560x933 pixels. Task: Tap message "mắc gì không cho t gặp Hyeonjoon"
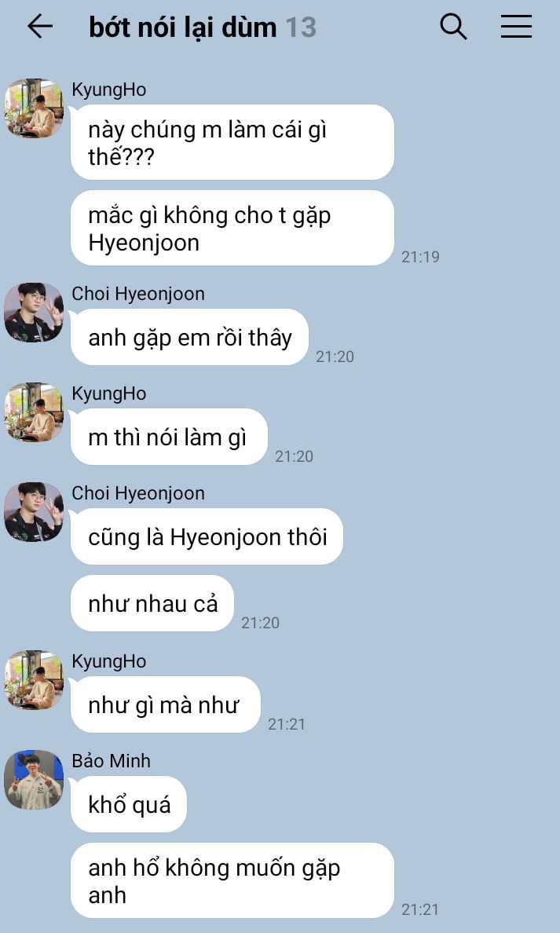232,228
